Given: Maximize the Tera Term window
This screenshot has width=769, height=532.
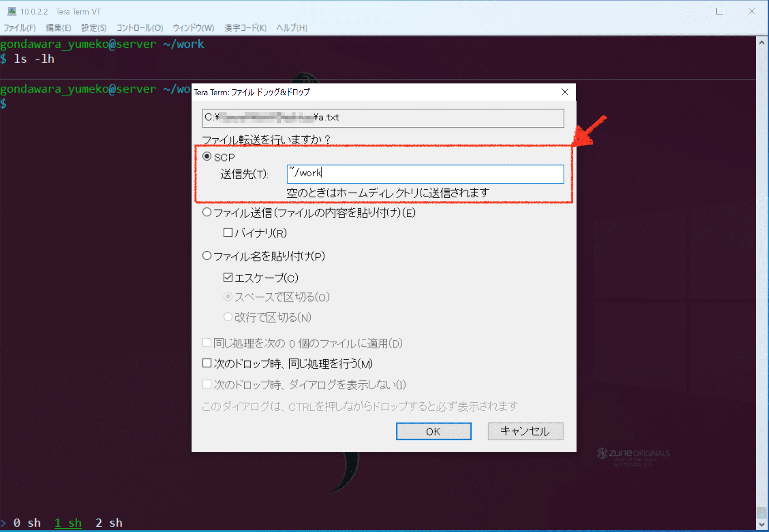Looking at the screenshot, I should (720, 11).
